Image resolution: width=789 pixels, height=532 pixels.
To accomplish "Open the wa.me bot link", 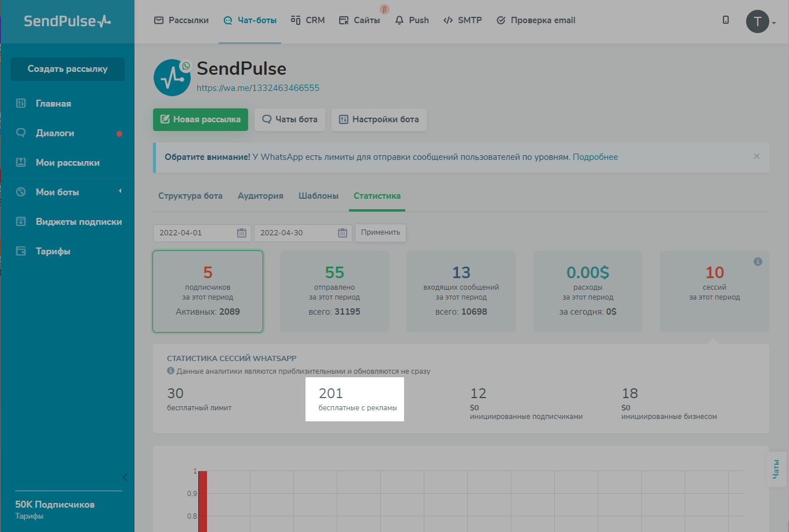I will pos(258,88).
